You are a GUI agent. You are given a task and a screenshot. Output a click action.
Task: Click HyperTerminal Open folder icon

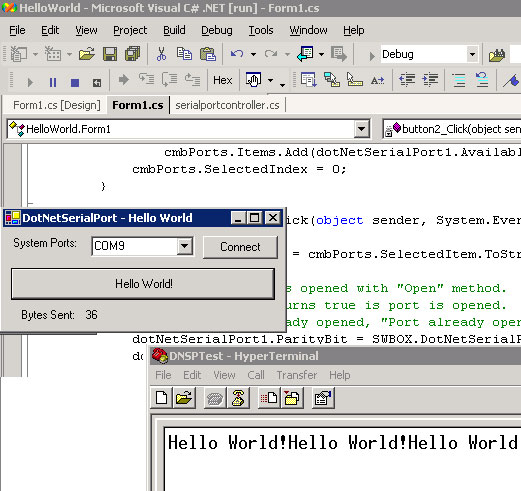[x=184, y=398]
